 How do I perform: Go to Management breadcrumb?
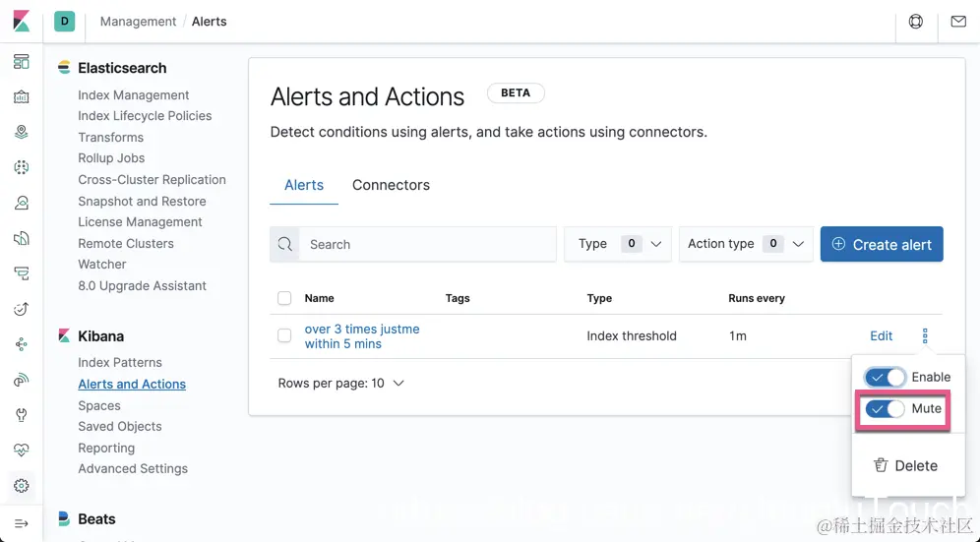point(138,22)
